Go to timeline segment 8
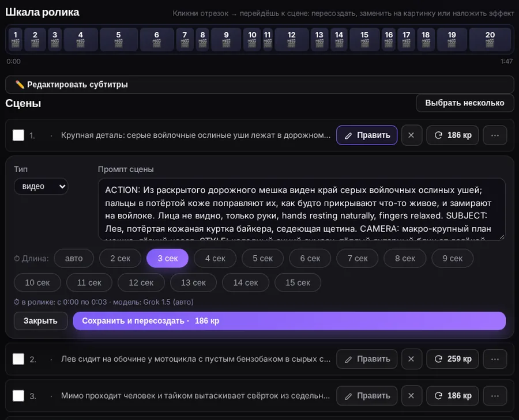The height and width of the screenshot is (420, 519). (202, 39)
